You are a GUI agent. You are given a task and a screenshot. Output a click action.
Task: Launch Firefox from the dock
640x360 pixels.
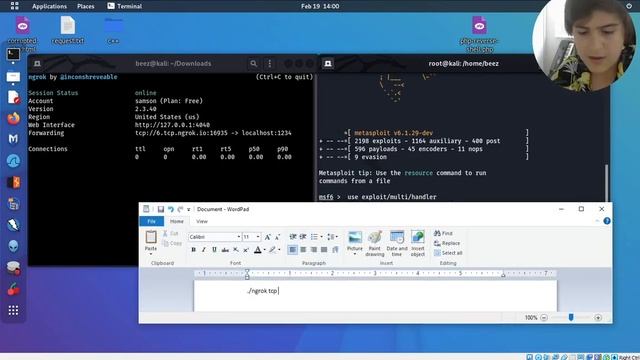coord(13,119)
